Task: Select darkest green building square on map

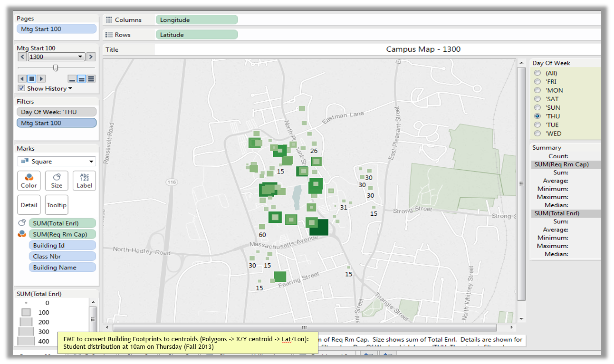Action: click(319, 228)
